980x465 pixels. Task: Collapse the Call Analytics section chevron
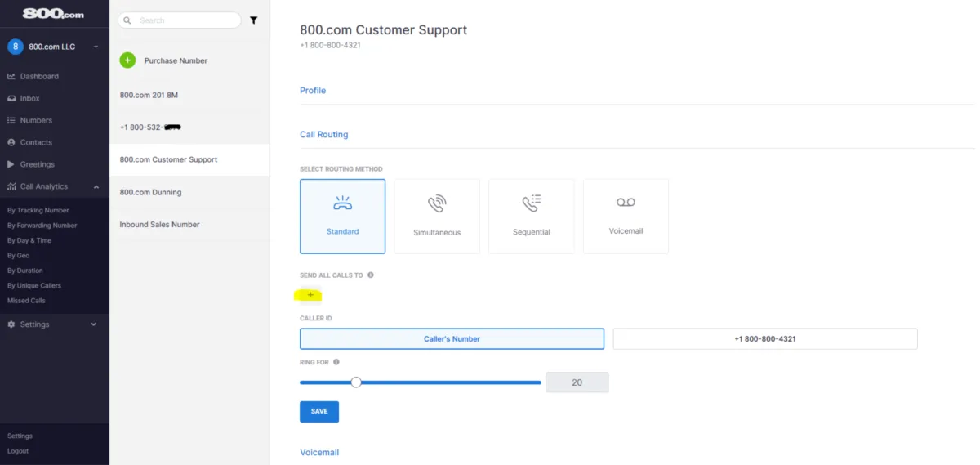96,186
